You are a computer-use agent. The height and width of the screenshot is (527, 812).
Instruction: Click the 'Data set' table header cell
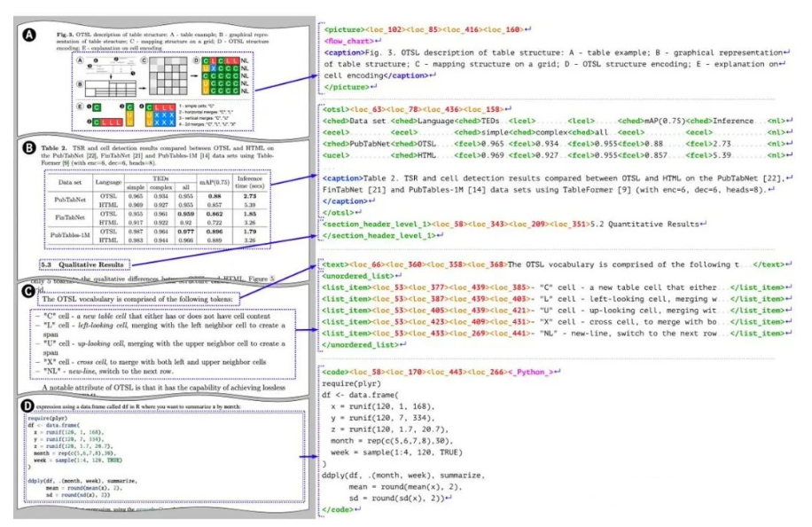[x=70, y=183]
